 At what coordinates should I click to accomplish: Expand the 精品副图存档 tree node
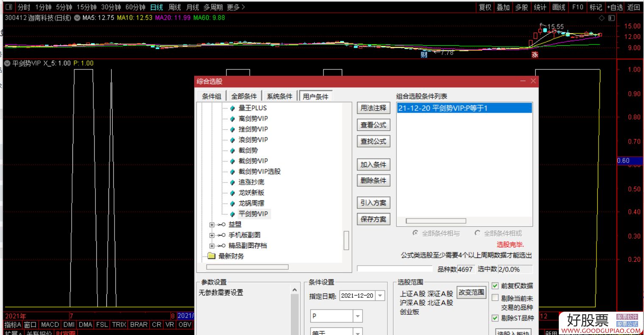[x=212, y=246]
